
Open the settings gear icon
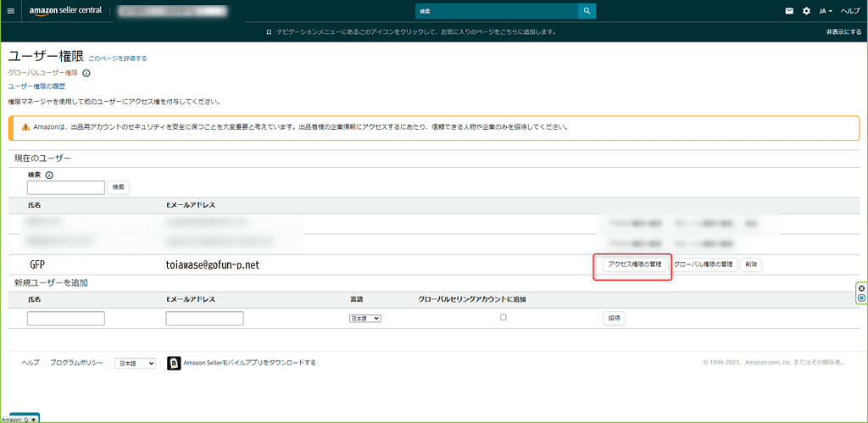click(x=806, y=11)
